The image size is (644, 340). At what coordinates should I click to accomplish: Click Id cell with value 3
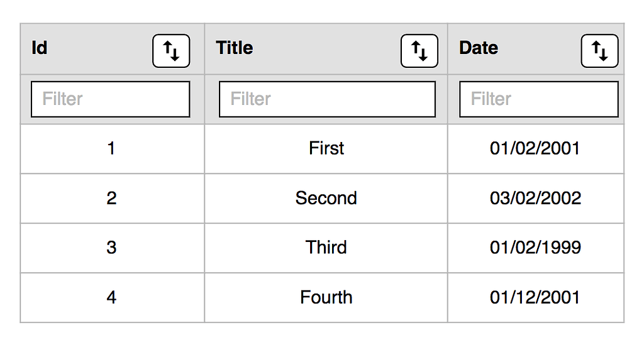(111, 248)
